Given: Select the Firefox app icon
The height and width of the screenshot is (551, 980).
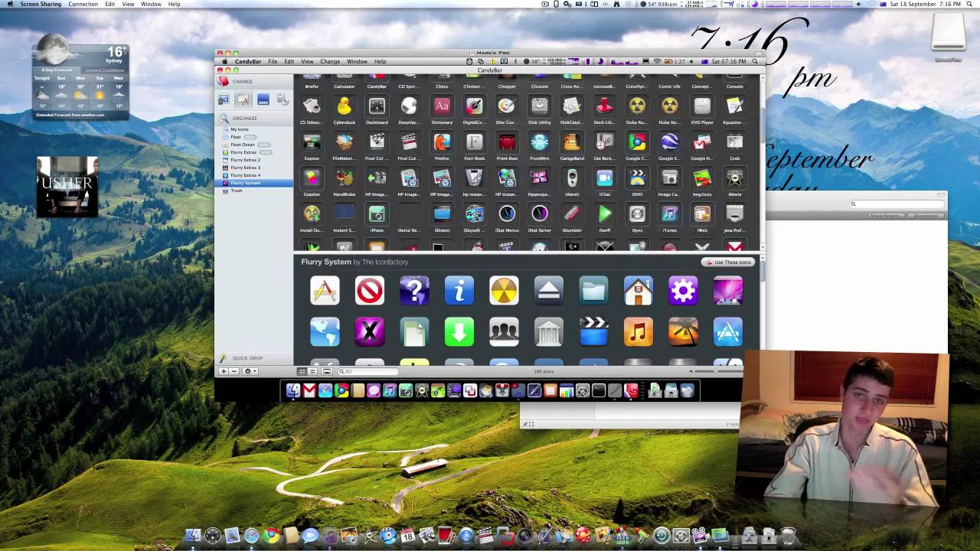Looking at the screenshot, I should [x=442, y=142].
